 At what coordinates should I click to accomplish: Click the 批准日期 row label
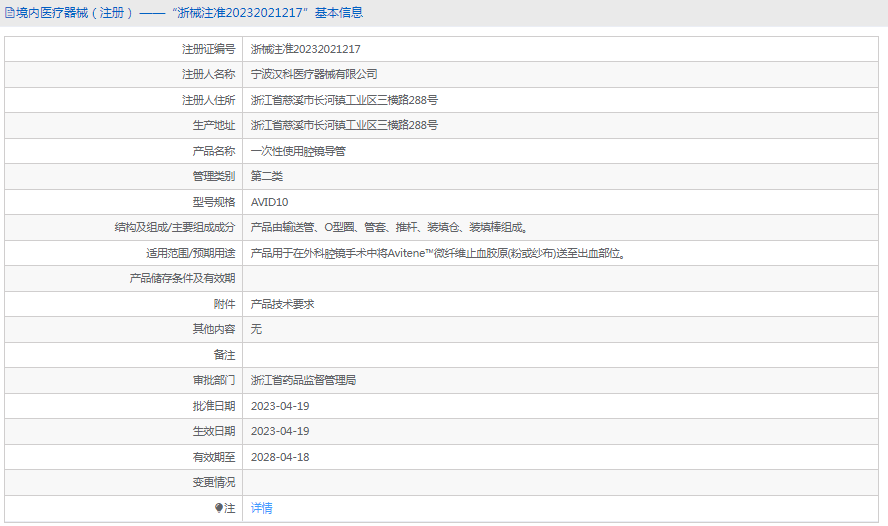[214, 406]
